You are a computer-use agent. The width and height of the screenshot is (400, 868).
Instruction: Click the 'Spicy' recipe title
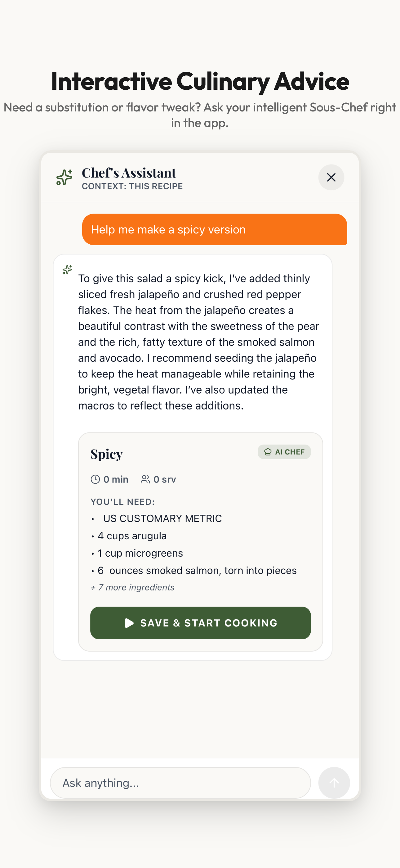(106, 454)
